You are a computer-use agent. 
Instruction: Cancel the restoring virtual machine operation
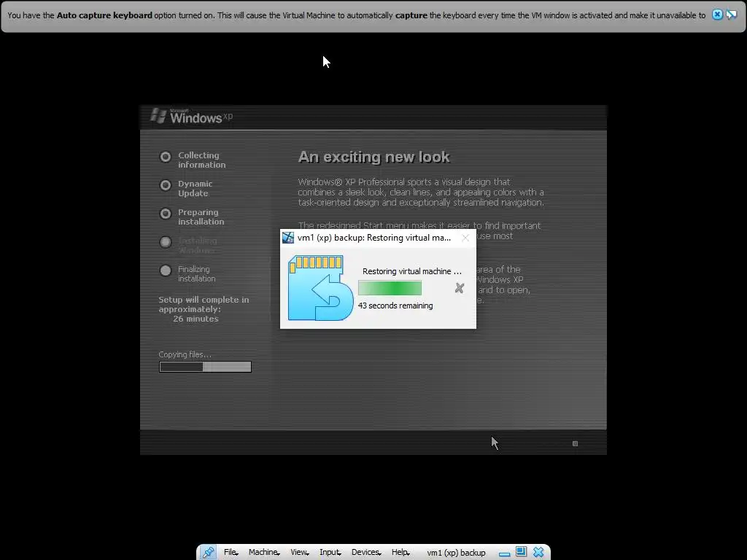[x=460, y=288]
